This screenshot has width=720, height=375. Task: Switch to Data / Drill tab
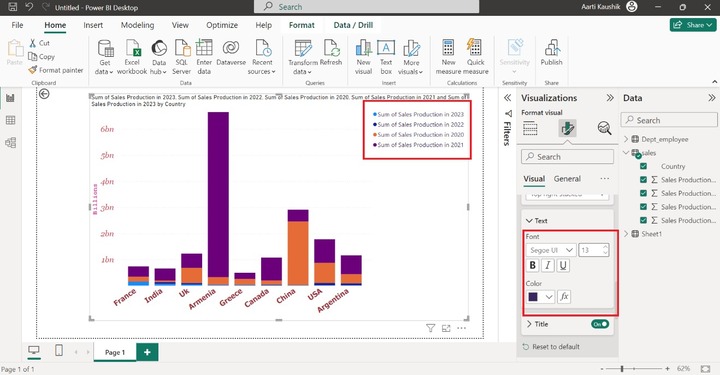(353, 25)
